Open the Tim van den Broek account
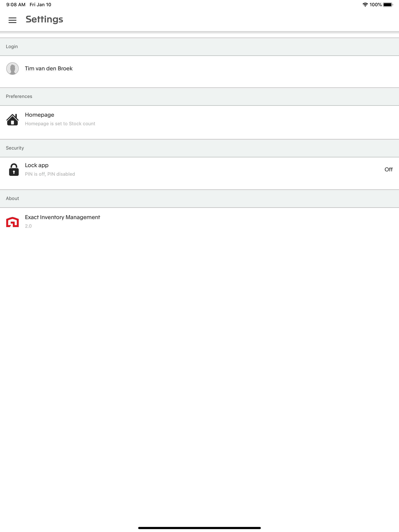The image size is (399, 532). click(199, 71)
